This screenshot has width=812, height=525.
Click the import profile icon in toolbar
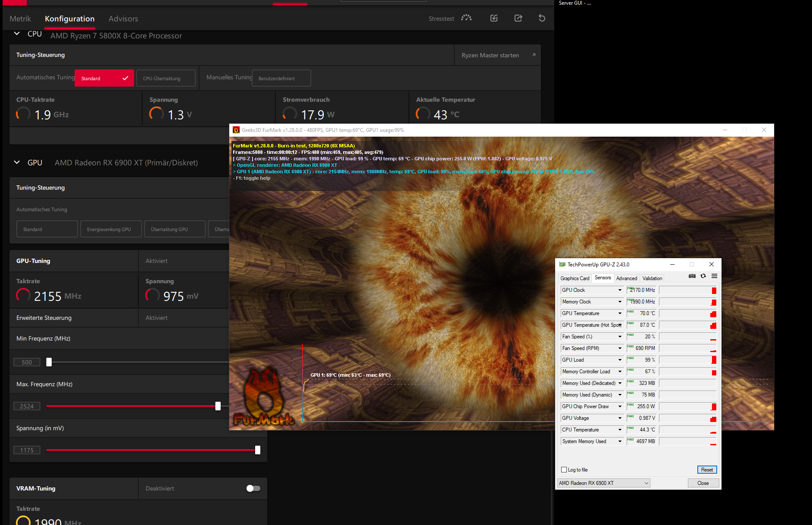click(494, 18)
